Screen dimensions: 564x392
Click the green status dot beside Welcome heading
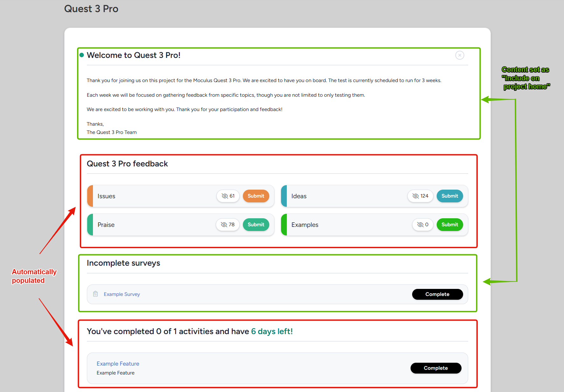pyautogui.click(x=82, y=55)
